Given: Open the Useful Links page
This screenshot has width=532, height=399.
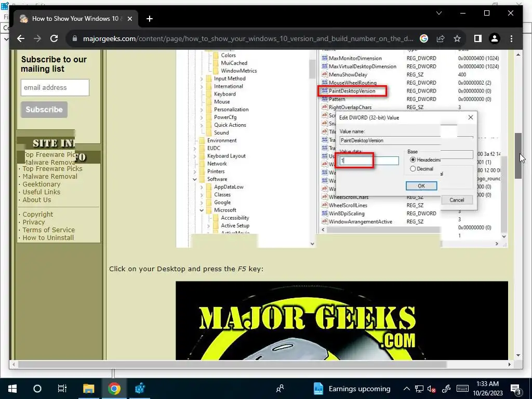Looking at the screenshot, I should pyautogui.click(x=42, y=192).
